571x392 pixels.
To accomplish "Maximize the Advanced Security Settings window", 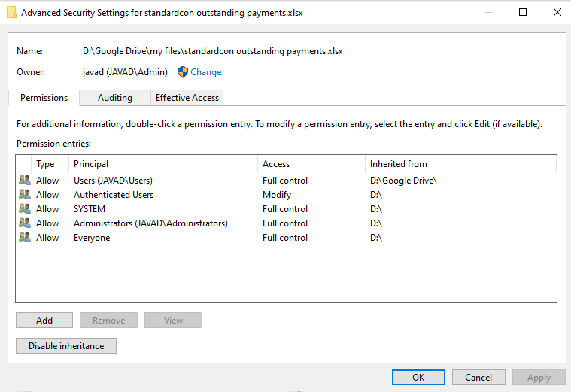I will (523, 12).
